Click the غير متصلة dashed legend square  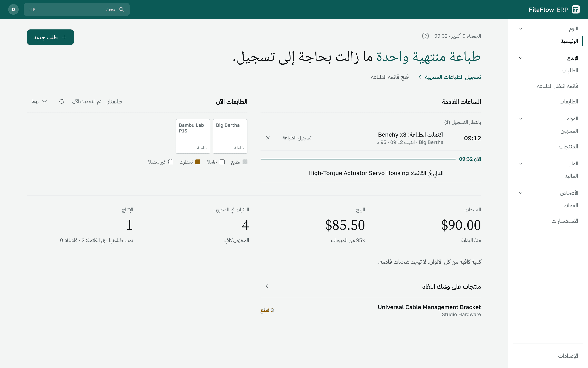click(x=171, y=162)
